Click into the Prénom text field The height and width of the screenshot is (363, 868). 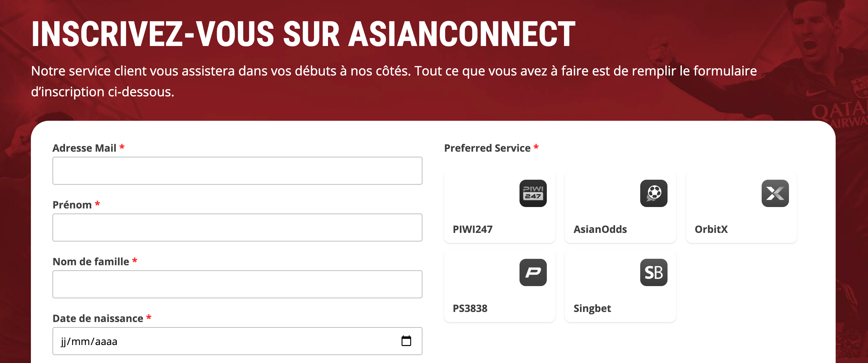tap(237, 228)
